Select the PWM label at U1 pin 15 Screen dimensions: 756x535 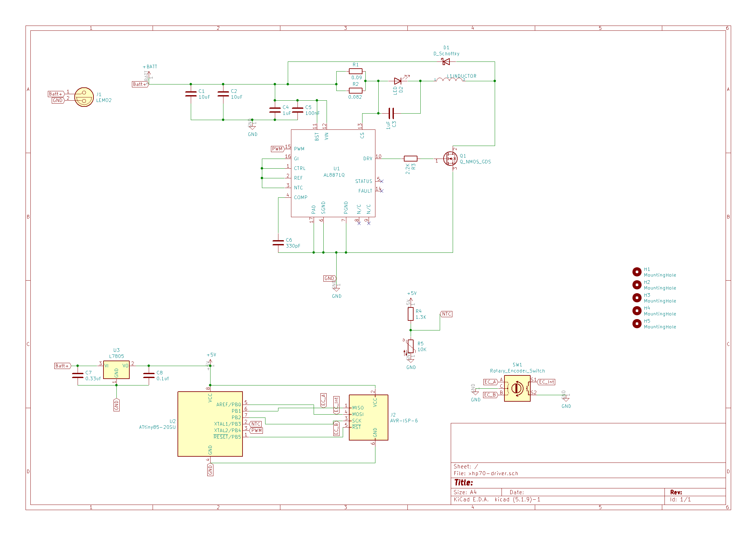(x=277, y=149)
